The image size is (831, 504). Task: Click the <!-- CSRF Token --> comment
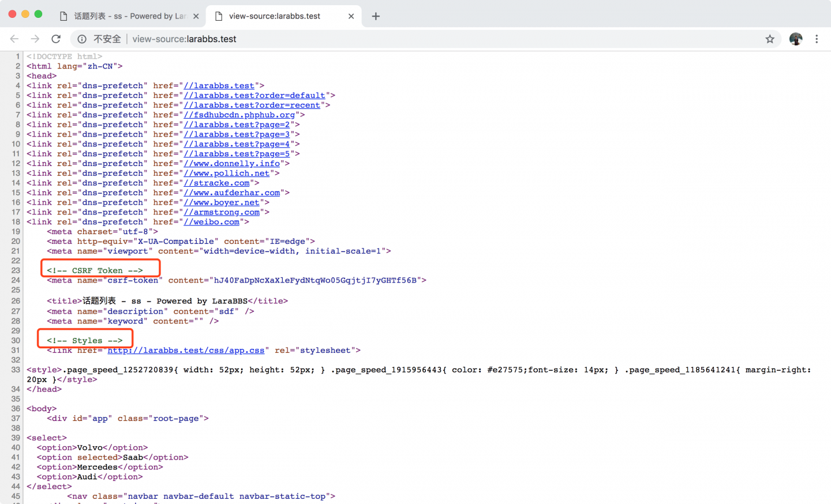pos(95,270)
